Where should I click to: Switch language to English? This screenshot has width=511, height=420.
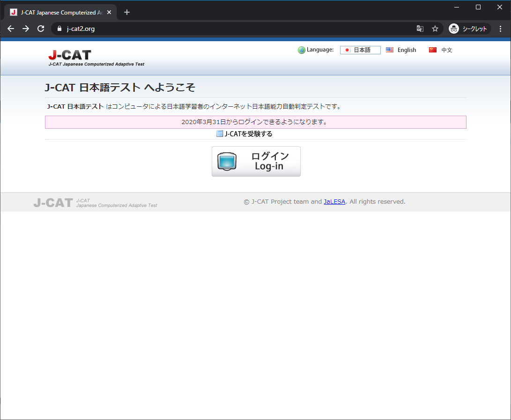[x=407, y=50]
